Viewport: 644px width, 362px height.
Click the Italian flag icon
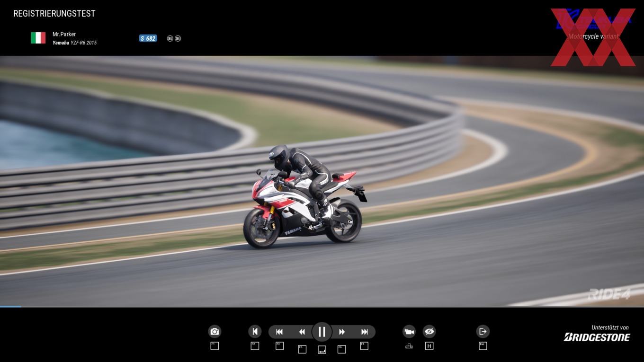[x=38, y=38]
